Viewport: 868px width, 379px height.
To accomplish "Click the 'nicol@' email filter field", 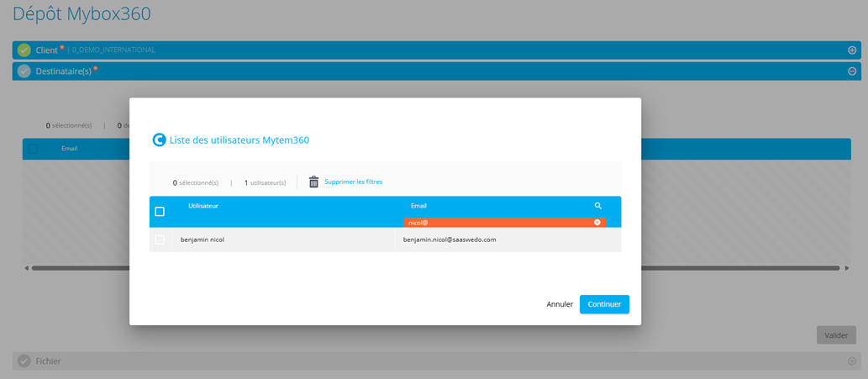I will click(496, 223).
